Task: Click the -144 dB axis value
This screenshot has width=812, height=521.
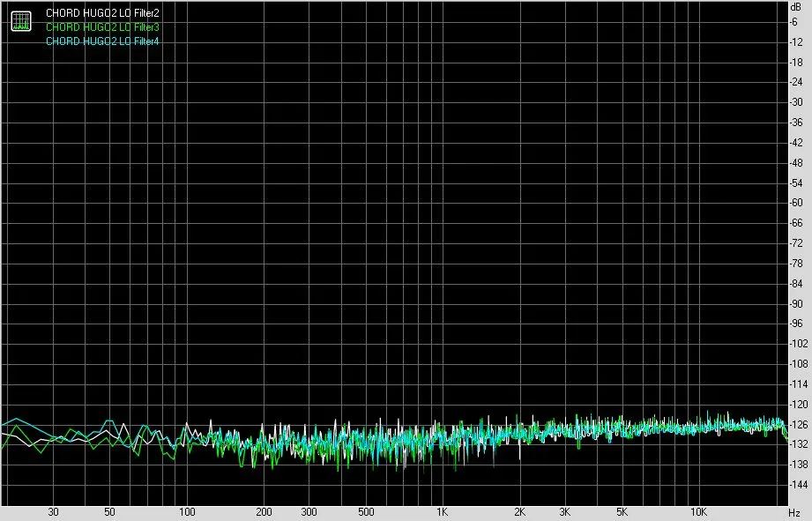Action: [x=799, y=485]
